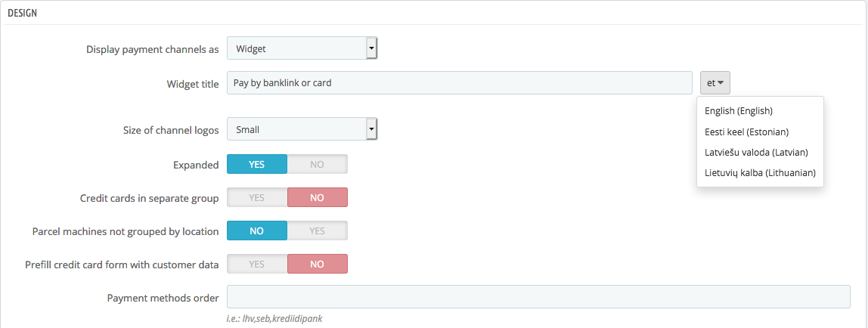Click the Display payment channels dropdown arrow
868x328 pixels.
click(371, 49)
